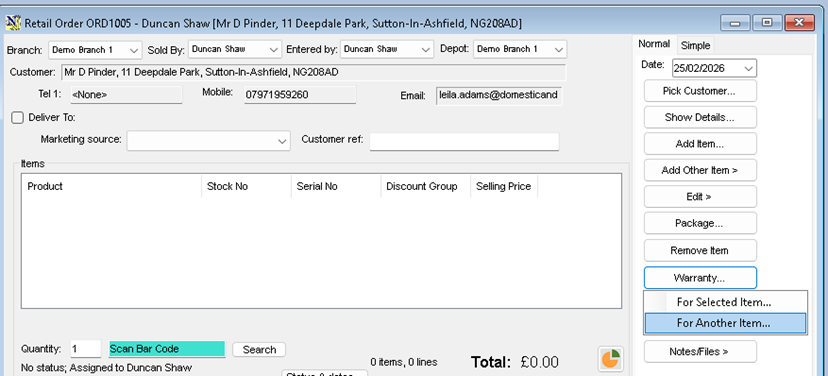Open the Sold By dropdown
Image resolution: width=828 pixels, height=376 pixels.
pyautogui.click(x=234, y=50)
